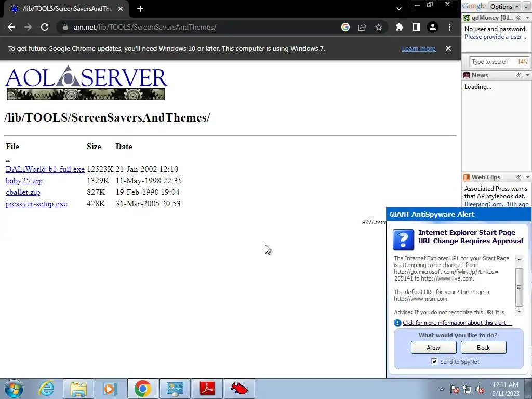
Task: Click the Date column header
Action: coord(124,147)
